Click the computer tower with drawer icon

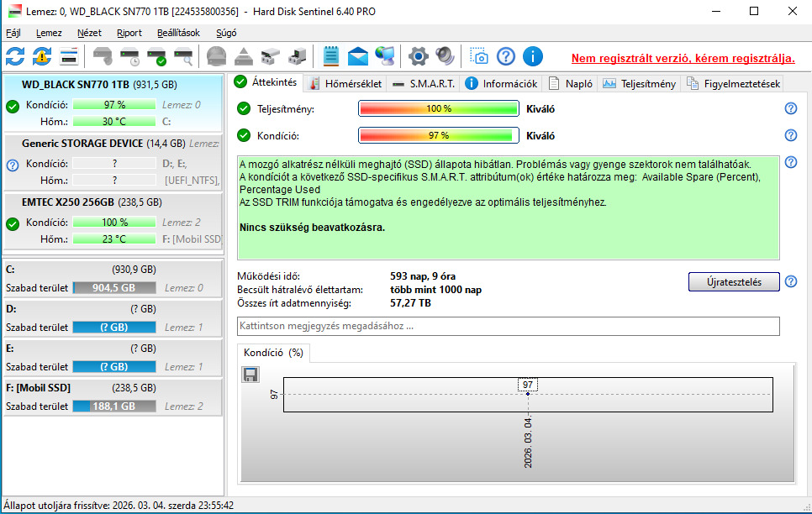point(298,56)
